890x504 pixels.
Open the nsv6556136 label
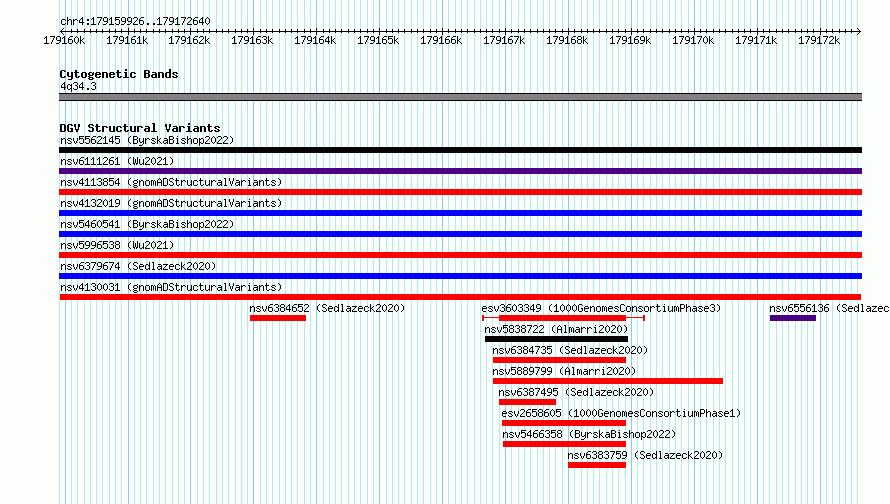click(829, 308)
